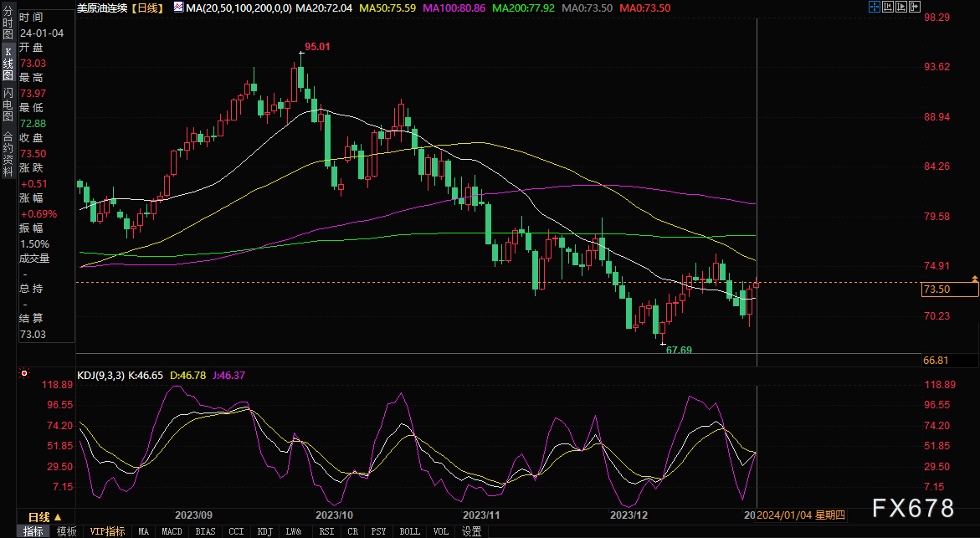This screenshot has width=980, height=538.
Task: Click the jump-to-start chart icon
Action: click(888, 7)
